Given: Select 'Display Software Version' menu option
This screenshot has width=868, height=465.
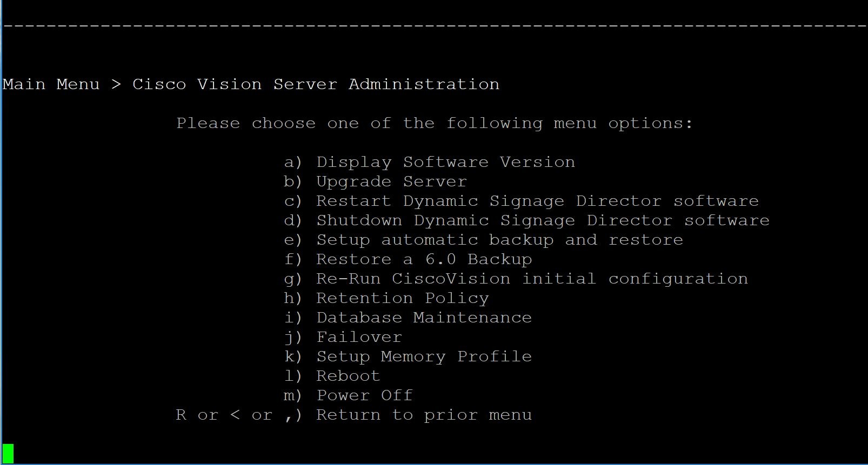Looking at the screenshot, I should click(429, 162).
